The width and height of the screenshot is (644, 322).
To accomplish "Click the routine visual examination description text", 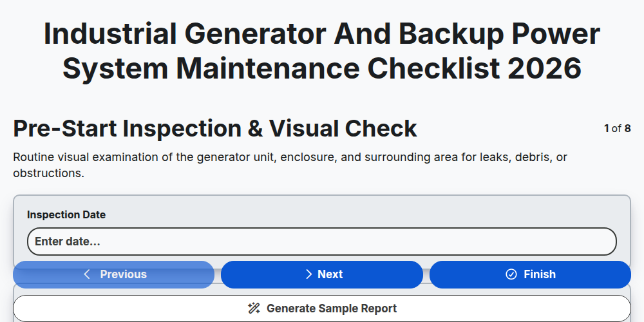I will [x=290, y=165].
